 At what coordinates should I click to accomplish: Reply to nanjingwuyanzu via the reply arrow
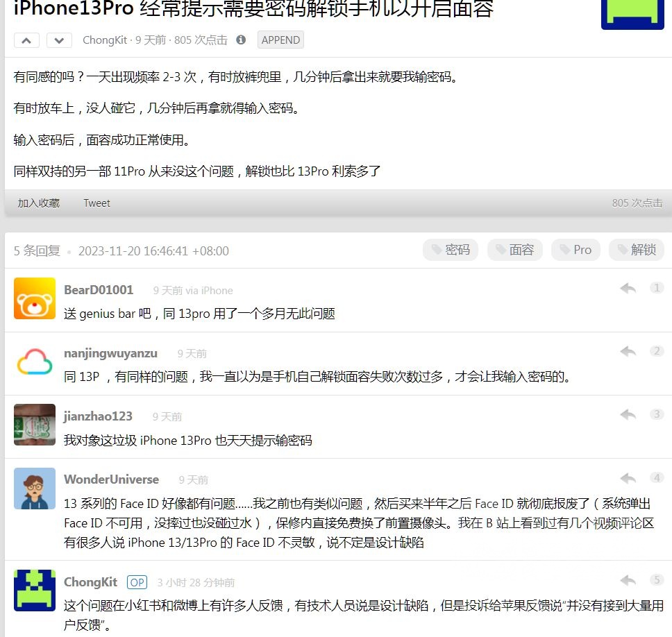tap(628, 351)
